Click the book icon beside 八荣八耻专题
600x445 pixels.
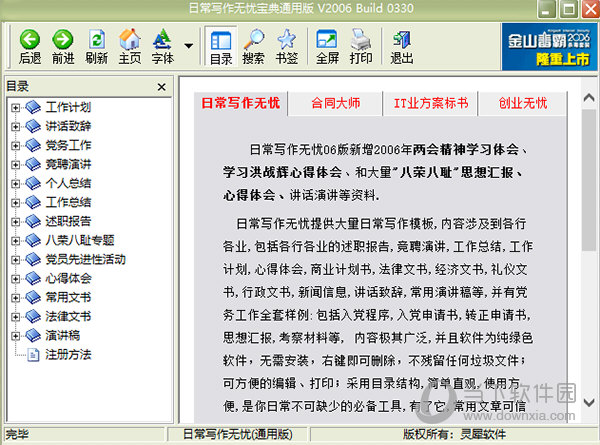click(x=33, y=240)
